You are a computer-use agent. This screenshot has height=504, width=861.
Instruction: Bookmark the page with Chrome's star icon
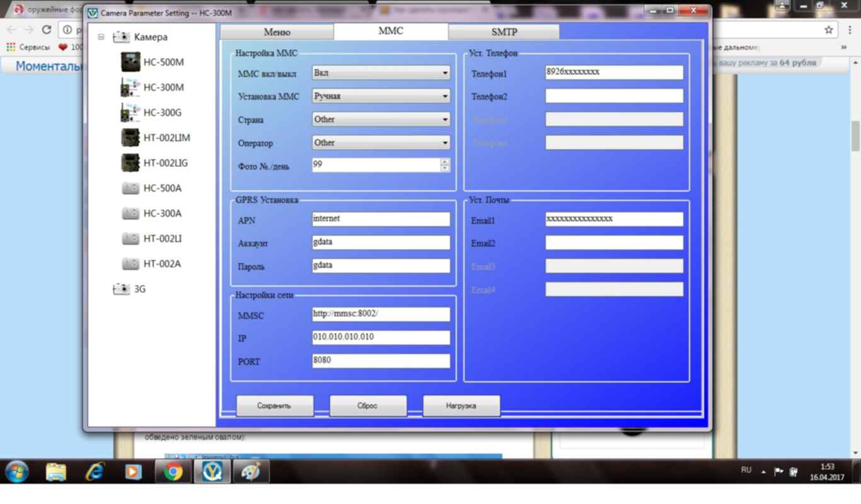click(829, 30)
